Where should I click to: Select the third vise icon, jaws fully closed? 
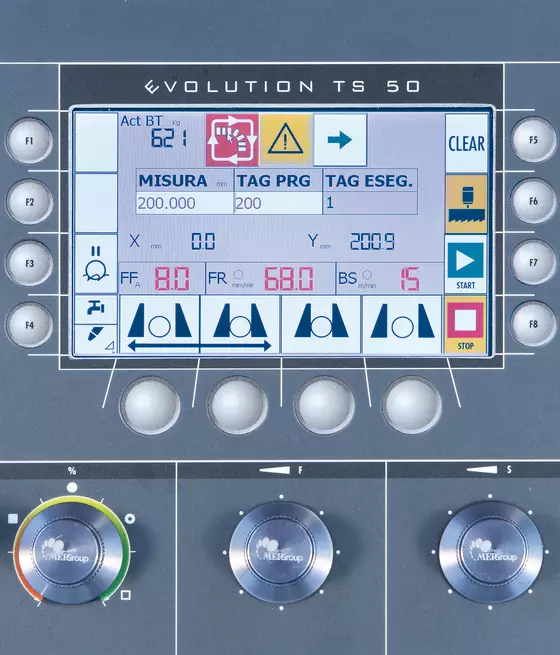click(321, 325)
